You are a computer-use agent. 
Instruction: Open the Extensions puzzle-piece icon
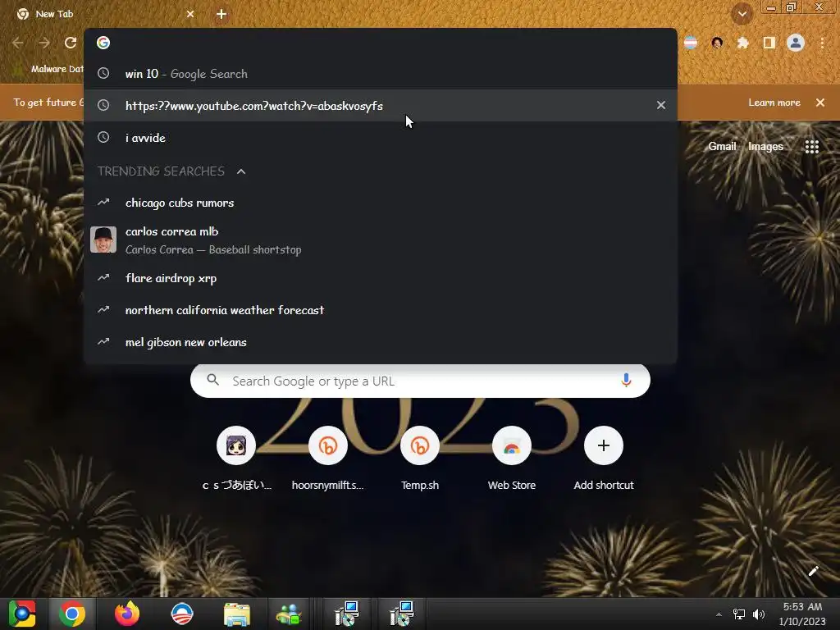point(742,43)
